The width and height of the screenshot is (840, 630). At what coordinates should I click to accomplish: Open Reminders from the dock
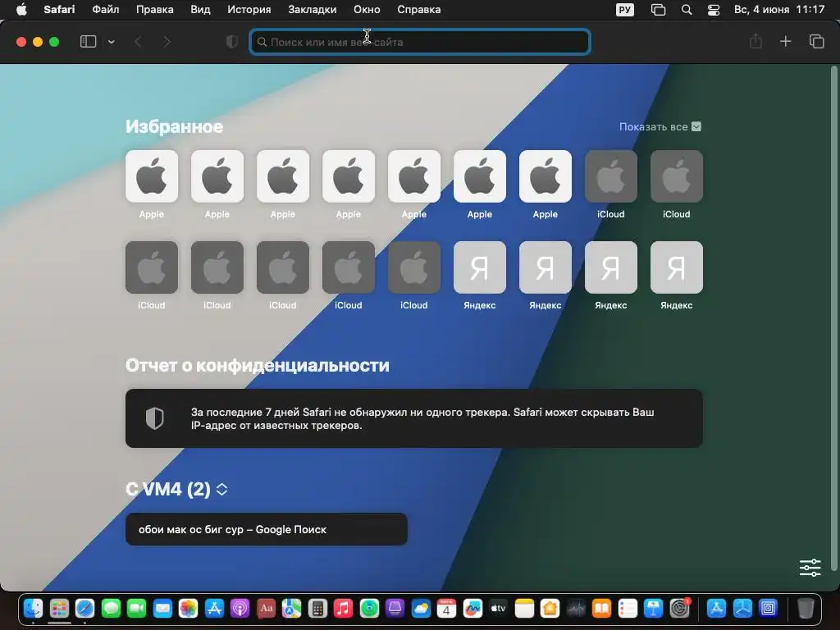point(628,609)
